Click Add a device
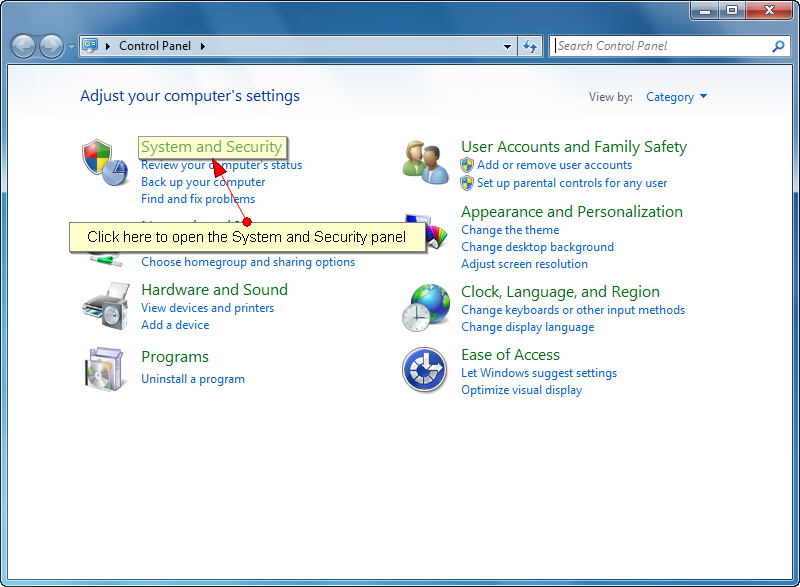This screenshot has height=587, width=800. [175, 325]
